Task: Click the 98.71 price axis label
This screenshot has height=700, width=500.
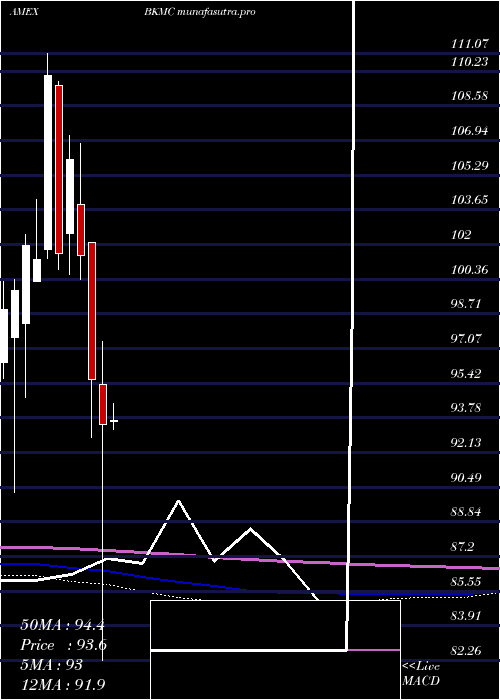Action: [467, 304]
